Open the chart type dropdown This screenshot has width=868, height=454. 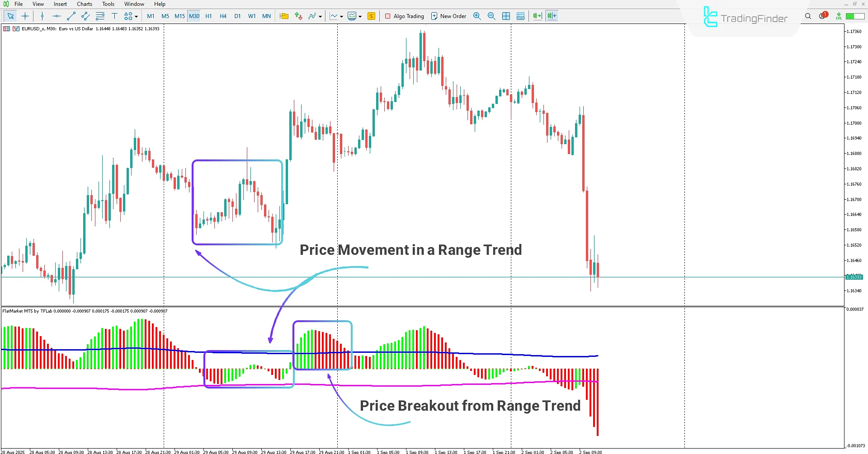tap(341, 16)
